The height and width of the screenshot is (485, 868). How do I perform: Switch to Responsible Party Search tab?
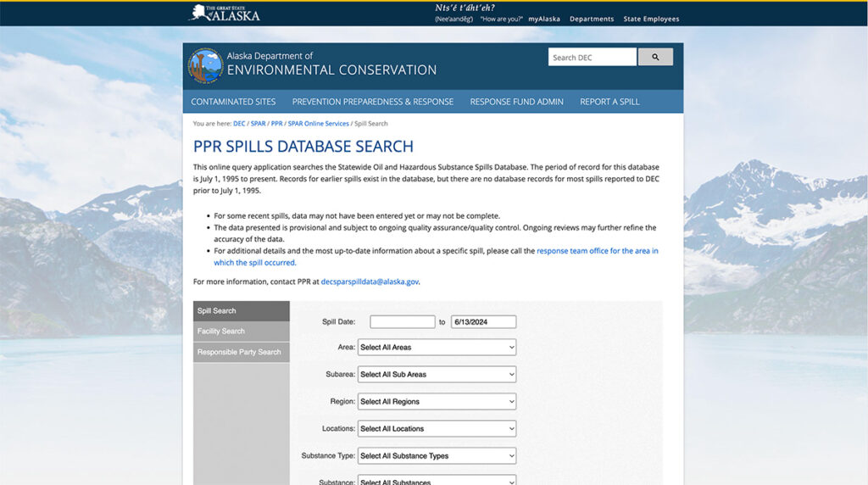click(242, 352)
